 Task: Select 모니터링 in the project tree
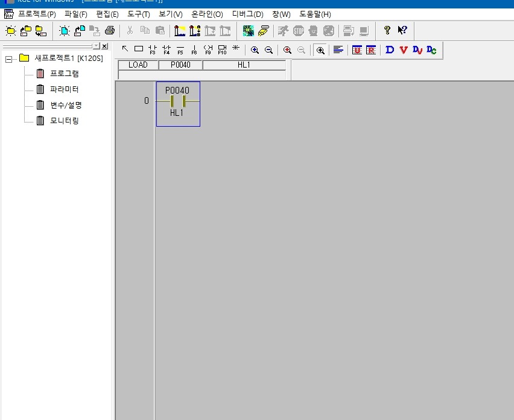[64, 121]
